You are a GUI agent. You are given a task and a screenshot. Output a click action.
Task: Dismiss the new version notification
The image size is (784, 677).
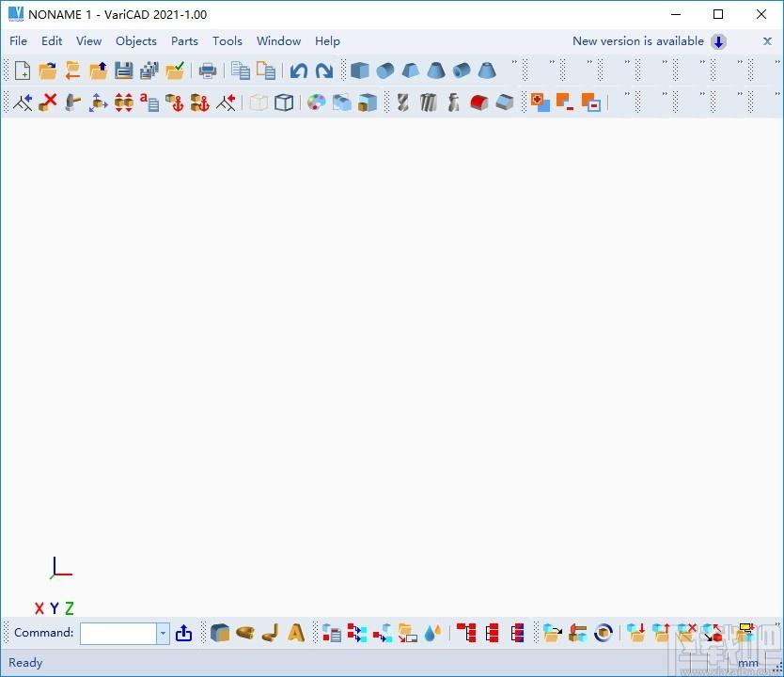(767, 41)
